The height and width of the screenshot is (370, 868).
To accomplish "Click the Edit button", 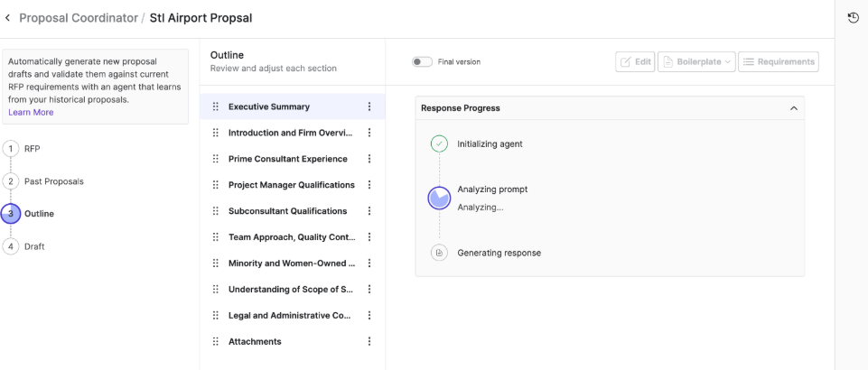I will (636, 62).
